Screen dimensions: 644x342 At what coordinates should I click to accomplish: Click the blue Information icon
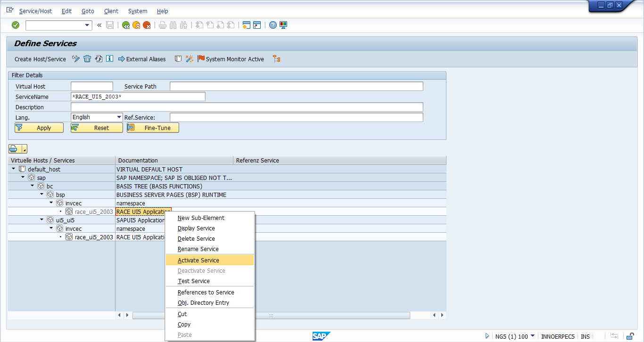click(109, 59)
